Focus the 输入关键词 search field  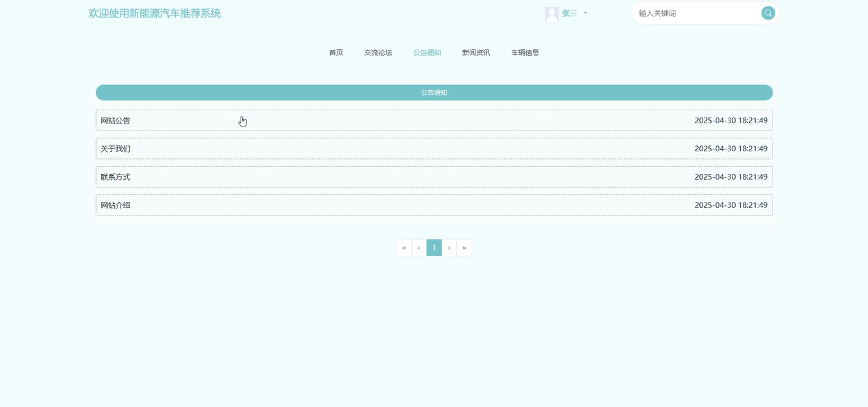tap(697, 13)
